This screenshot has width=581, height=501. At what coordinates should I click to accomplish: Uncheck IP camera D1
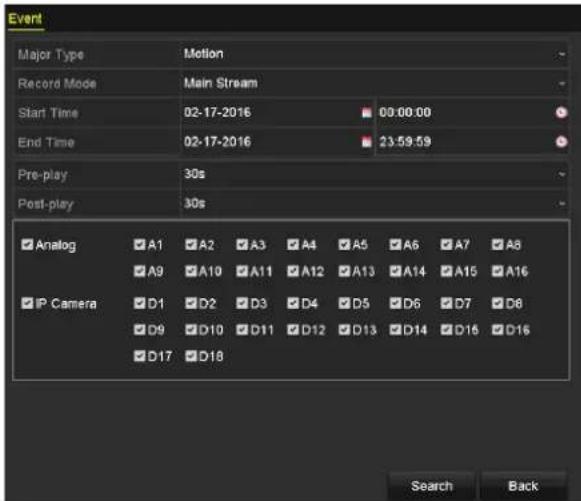(x=139, y=303)
